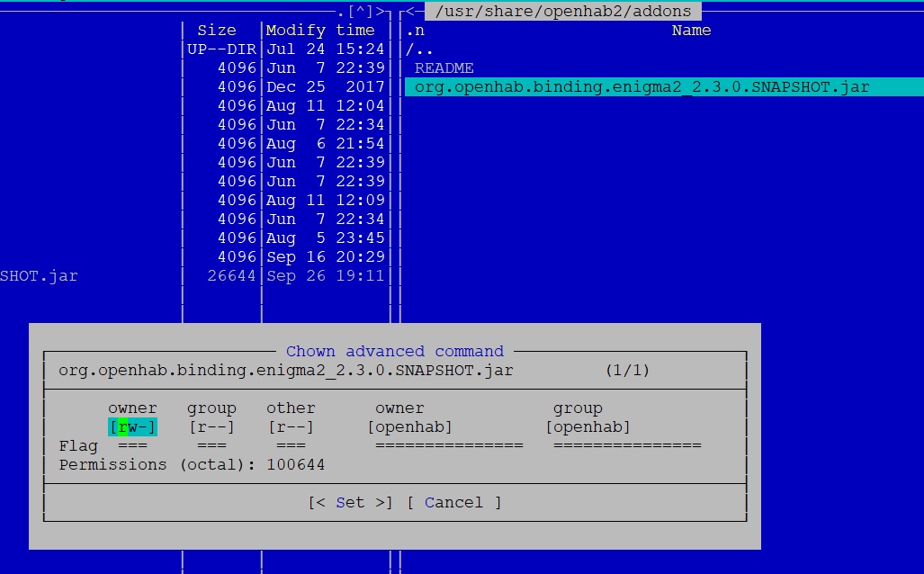Open the owner name field [openhab]
This screenshot has width=924, height=574.
409,427
